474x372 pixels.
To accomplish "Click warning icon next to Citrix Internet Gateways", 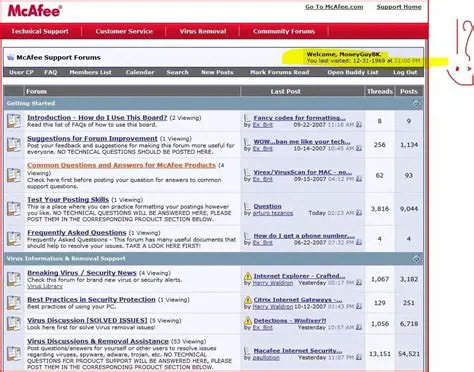I will 248,300.
